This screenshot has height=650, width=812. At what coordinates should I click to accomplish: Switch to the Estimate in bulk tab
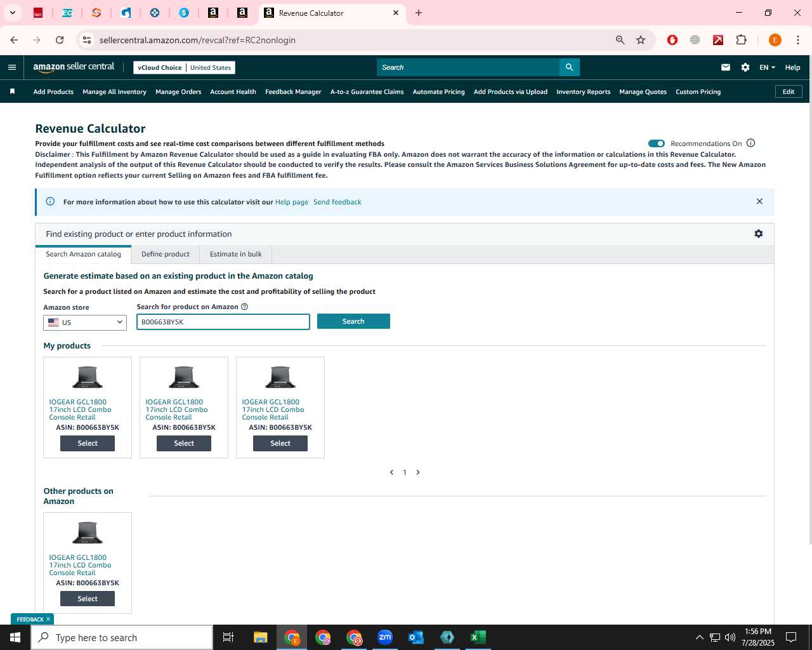coord(236,254)
